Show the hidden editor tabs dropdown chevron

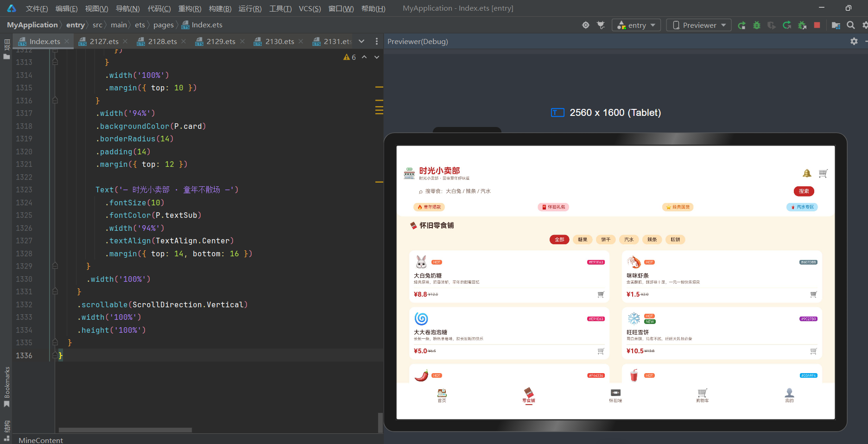tap(361, 41)
